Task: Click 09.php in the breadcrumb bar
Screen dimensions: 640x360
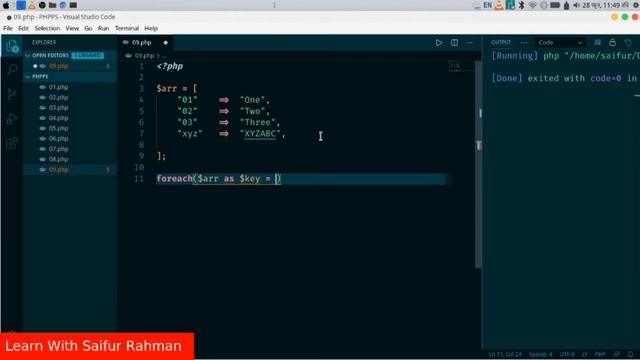Action: pyautogui.click(x=144, y=56)
